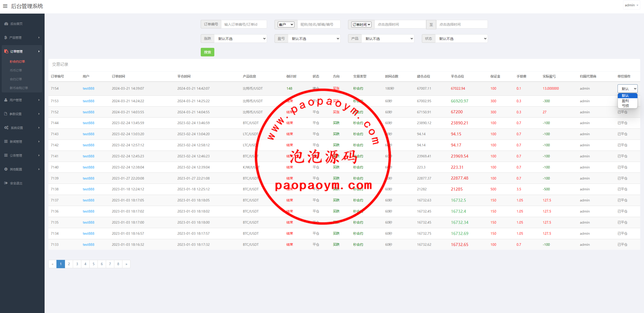
Task: Click the previous page « button
Action: (52, 264)
